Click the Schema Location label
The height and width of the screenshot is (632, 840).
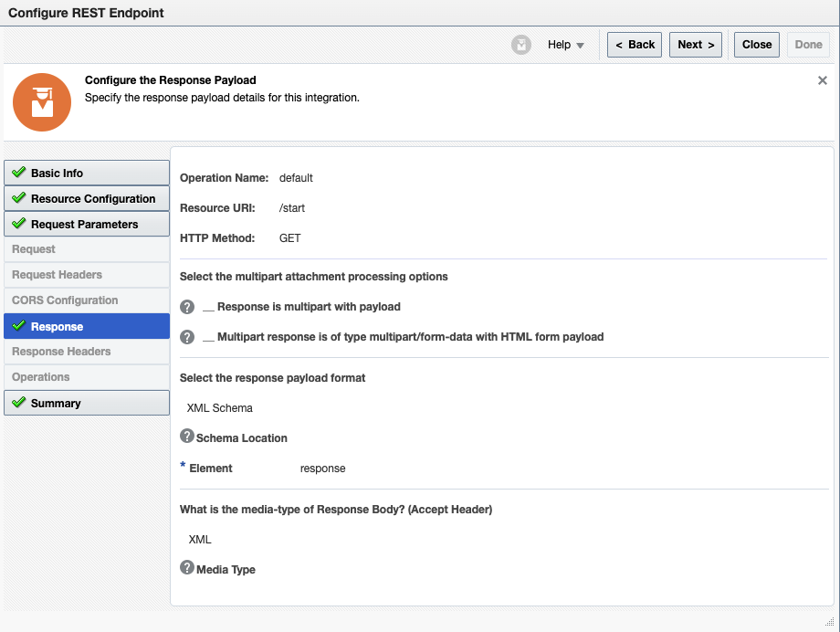(242, 438)
